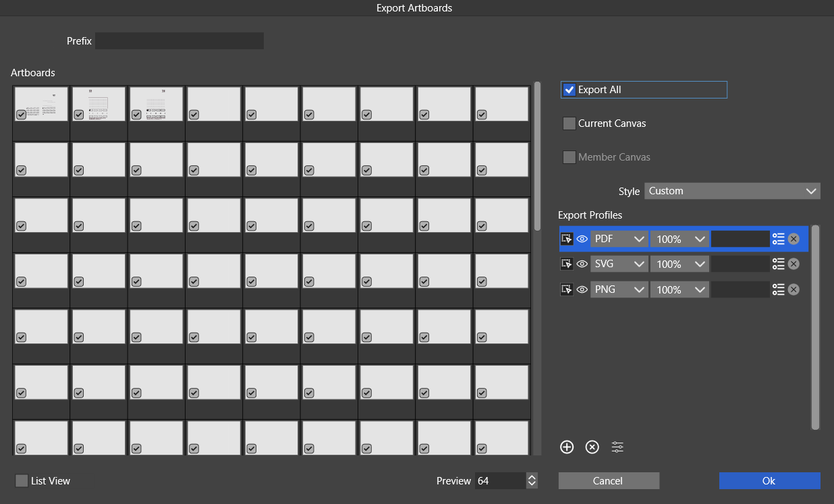
Task: Click the circled X below the profiles list
Action: [592, 447]
